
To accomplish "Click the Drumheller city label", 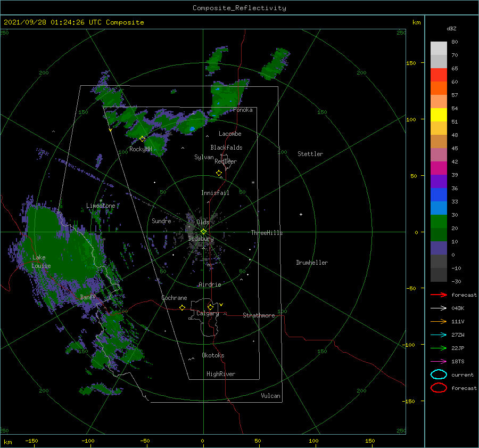I will [312, 263].
